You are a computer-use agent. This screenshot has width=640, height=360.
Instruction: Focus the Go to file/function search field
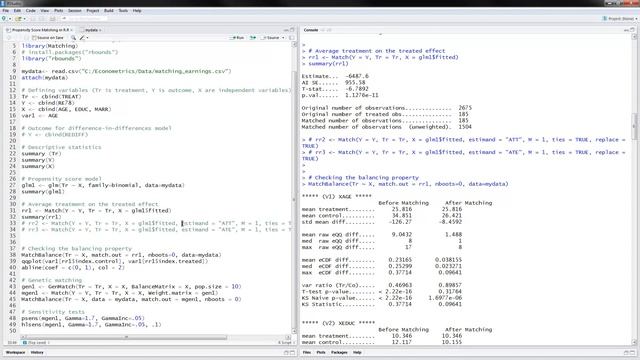point(84,18)
